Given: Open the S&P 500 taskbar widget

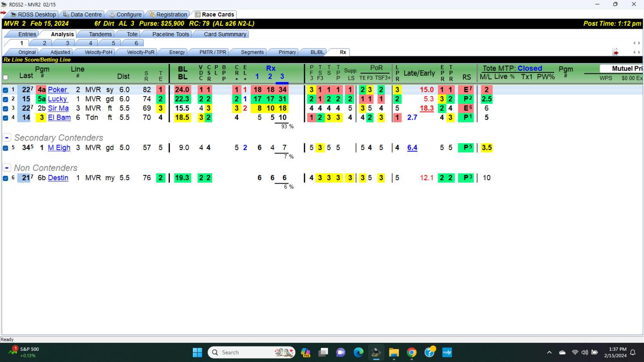Looking at the screenshot, I should point(24,352).
